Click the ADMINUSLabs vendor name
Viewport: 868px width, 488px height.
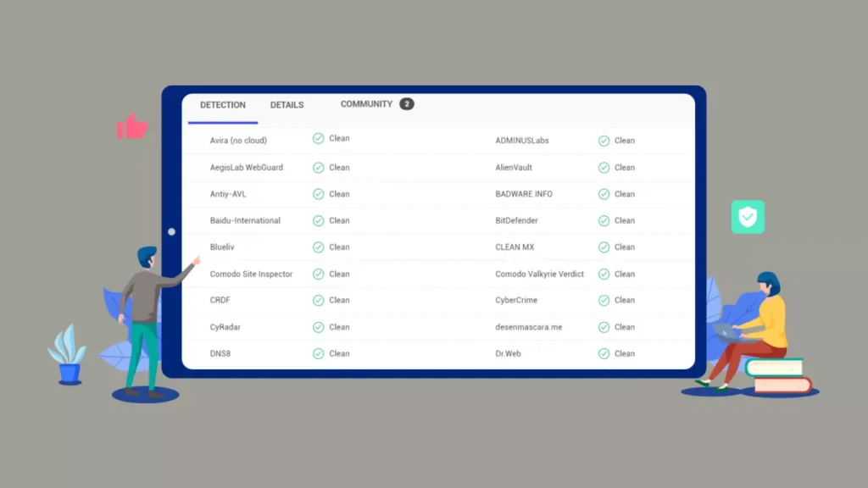[522, 141]
